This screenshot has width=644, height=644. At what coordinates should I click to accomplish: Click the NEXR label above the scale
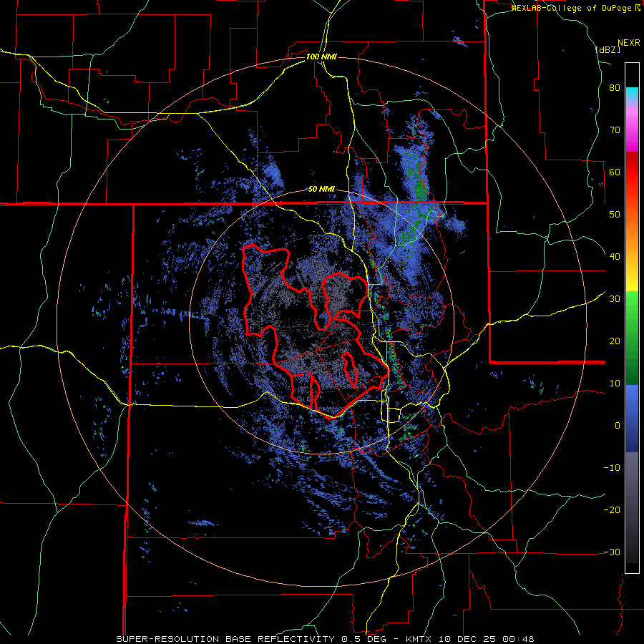click(628, 43)
